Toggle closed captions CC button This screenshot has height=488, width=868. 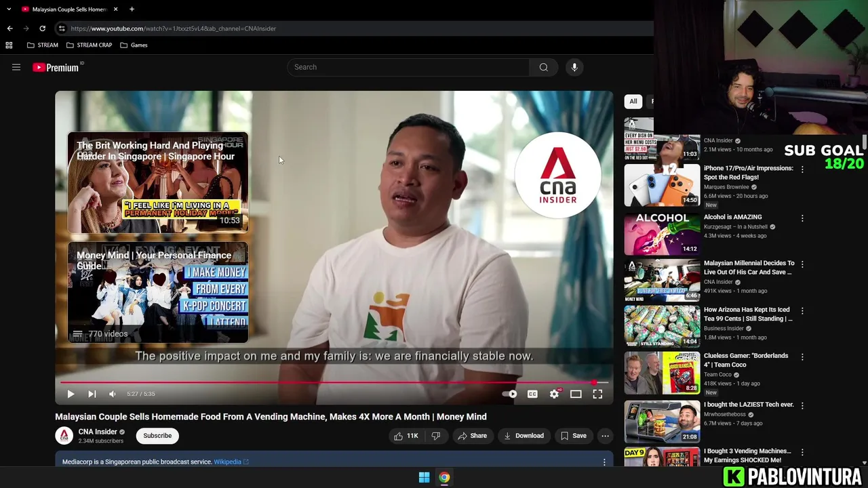532,394
